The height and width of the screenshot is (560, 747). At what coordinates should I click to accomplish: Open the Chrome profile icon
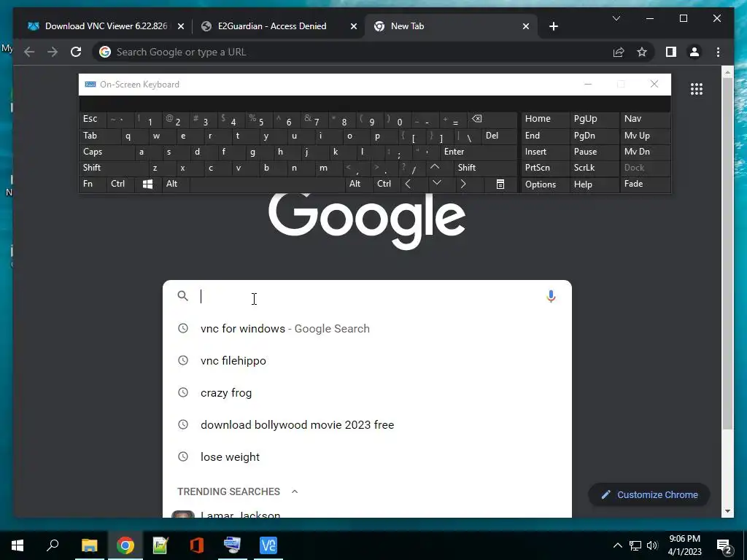point(694,52)
